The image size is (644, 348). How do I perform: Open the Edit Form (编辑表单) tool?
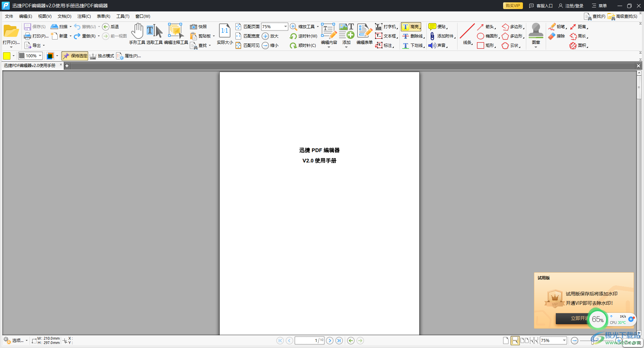(x=364, y=33)
